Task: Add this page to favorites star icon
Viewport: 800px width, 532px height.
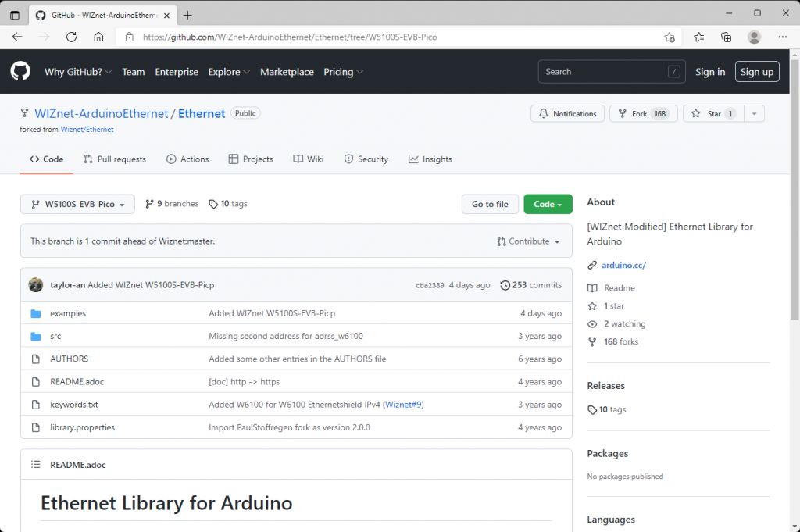Action: click(x=670, y=37)
